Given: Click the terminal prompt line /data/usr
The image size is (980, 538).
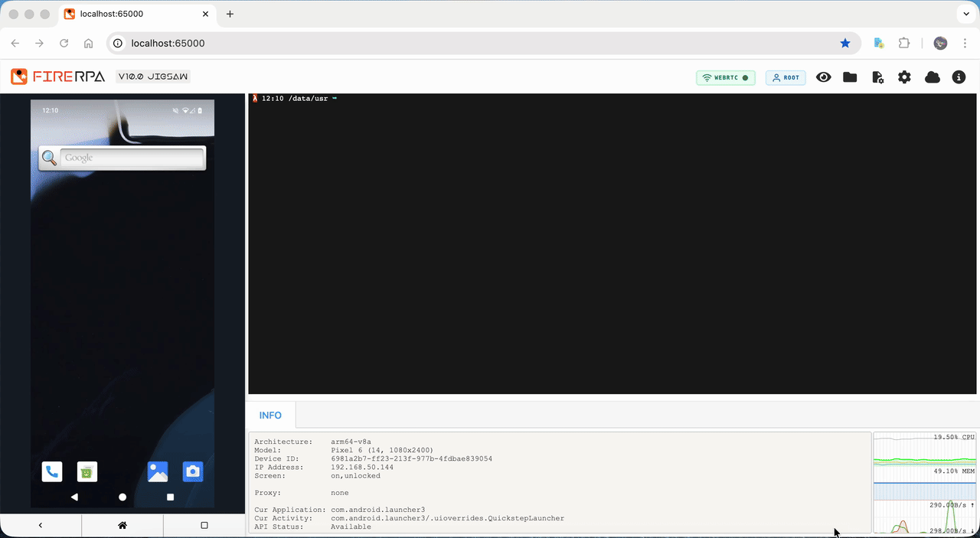Looking at the screenshot, I should 296,98.
